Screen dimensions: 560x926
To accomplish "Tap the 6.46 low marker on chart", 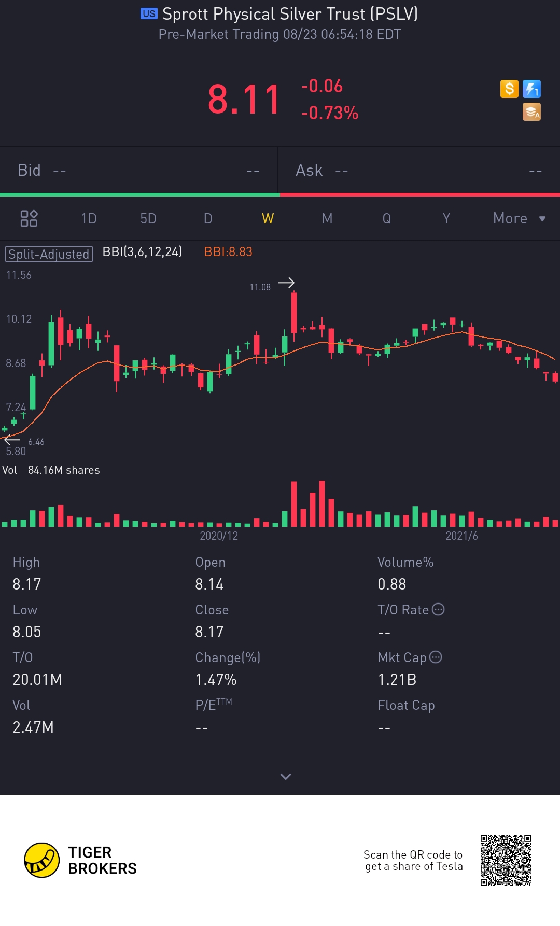I will pyautogui.click(x=36, y=442).
